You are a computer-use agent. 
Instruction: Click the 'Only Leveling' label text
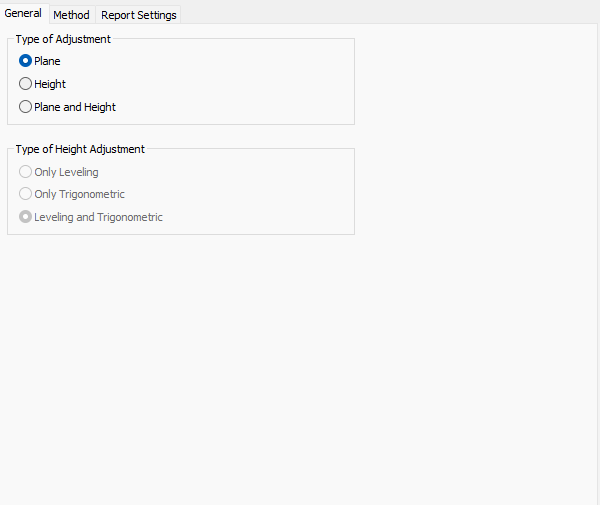[x=66, y=172]
